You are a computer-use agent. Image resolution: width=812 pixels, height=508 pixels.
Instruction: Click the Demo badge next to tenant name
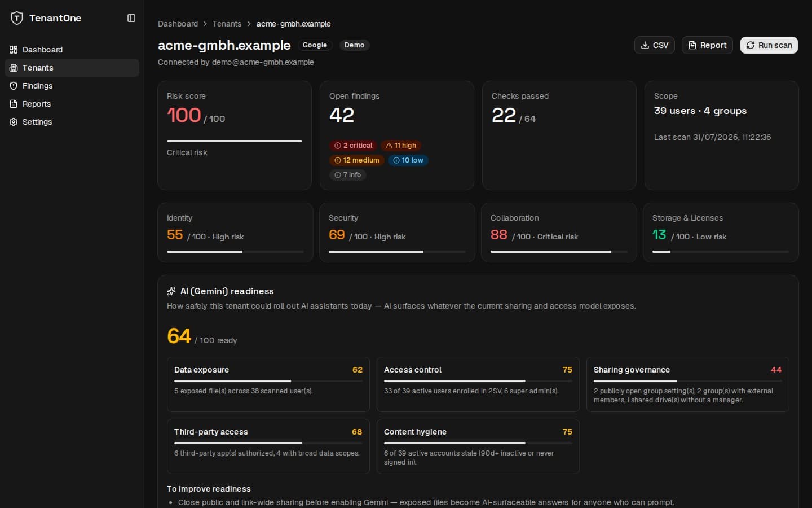coord(354,45)
